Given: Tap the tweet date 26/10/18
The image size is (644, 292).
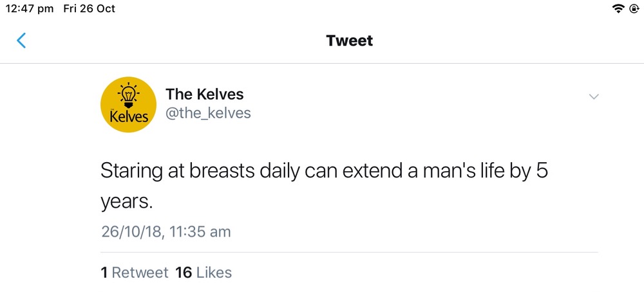Looking at the screenshot, I should (131, 232).
